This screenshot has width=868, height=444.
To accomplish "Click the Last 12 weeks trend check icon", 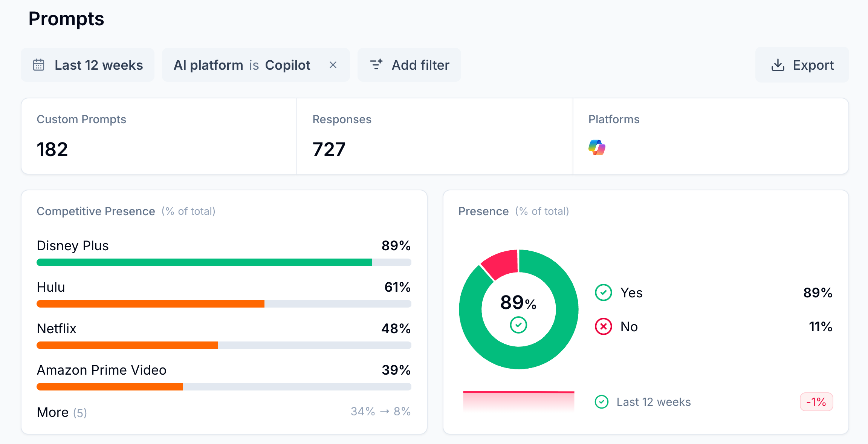I will 601,402.
